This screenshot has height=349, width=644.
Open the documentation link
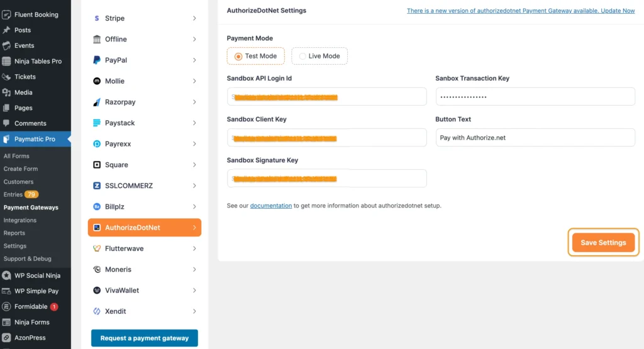(x=271, y=206)
